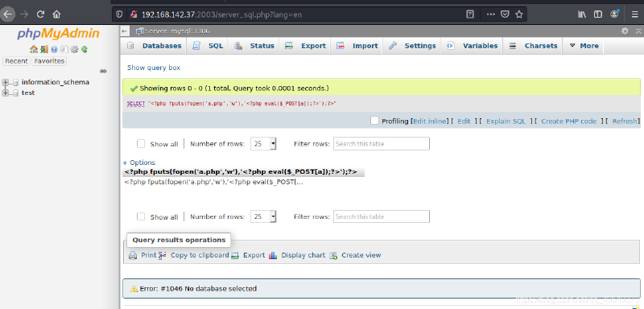Click the truncated result cell '<?php fputs(fopen...'

[213, 182]
